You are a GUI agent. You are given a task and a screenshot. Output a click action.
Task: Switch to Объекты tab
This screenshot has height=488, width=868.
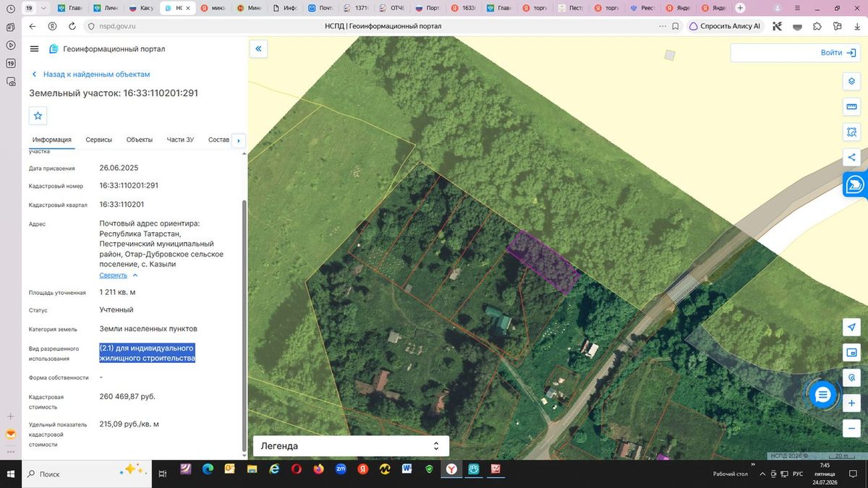pos(140,140)
